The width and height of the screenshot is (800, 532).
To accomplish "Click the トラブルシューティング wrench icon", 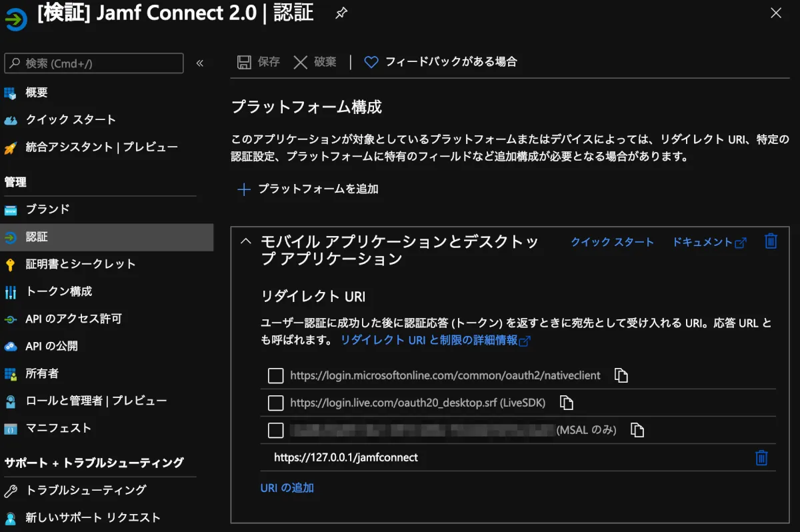I will [10, 491].
